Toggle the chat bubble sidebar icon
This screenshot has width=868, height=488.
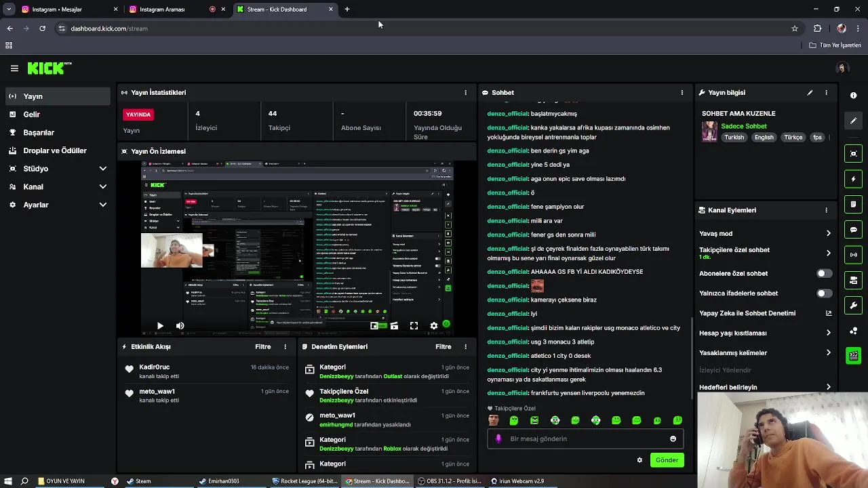point(854,230)
